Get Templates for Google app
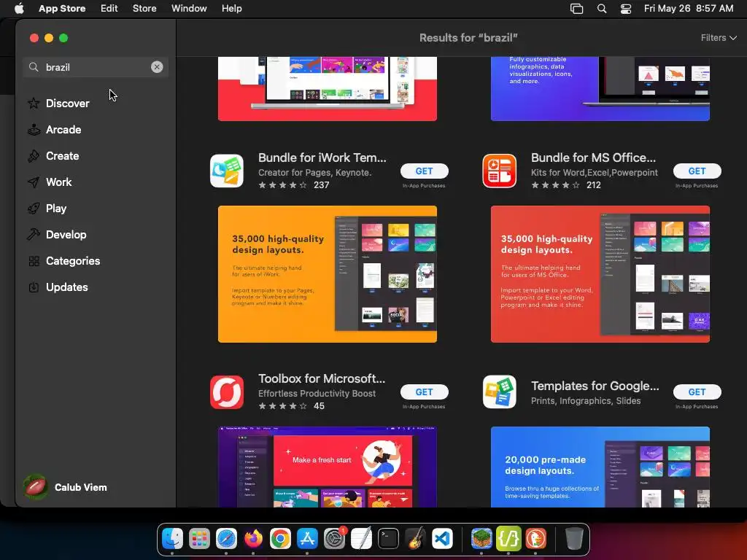The height and width of the screenshot is (560, 747). [697, 392]
